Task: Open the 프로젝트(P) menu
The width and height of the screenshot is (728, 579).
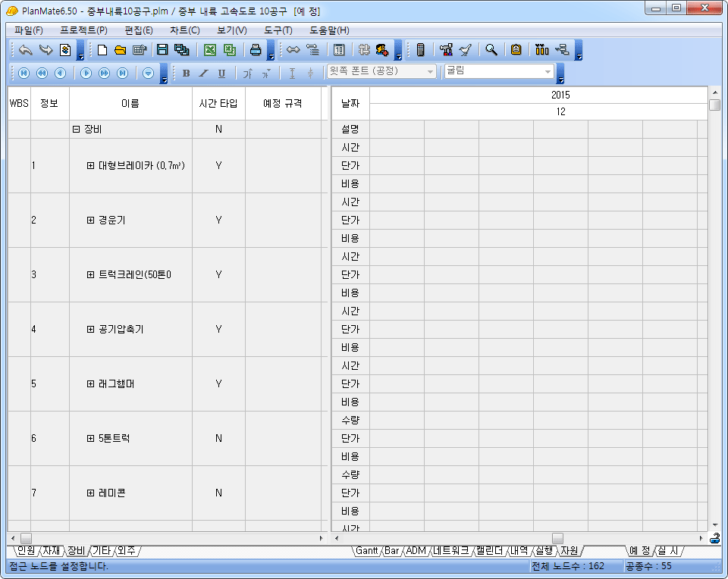Action: (x=83, y=30)
